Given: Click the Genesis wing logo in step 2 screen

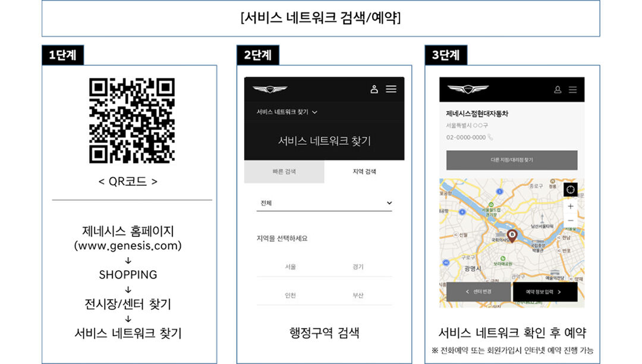Looking at the screenshot, I should (270, 88).
